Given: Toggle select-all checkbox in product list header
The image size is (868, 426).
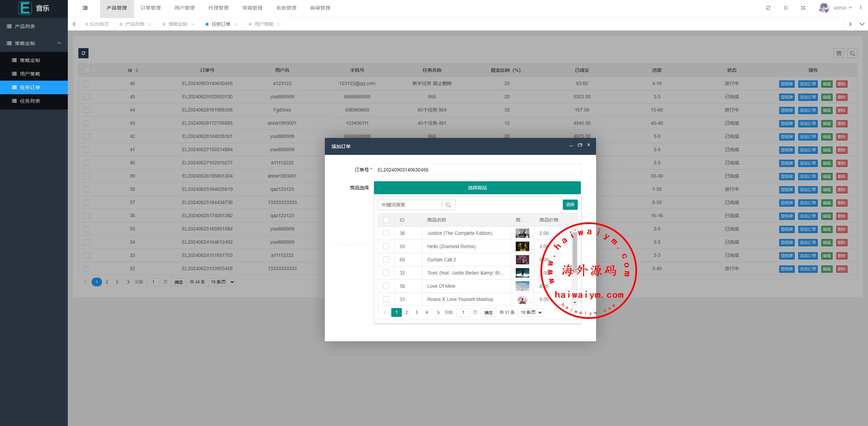Looking at the screenshot, I should coord(386,220).
